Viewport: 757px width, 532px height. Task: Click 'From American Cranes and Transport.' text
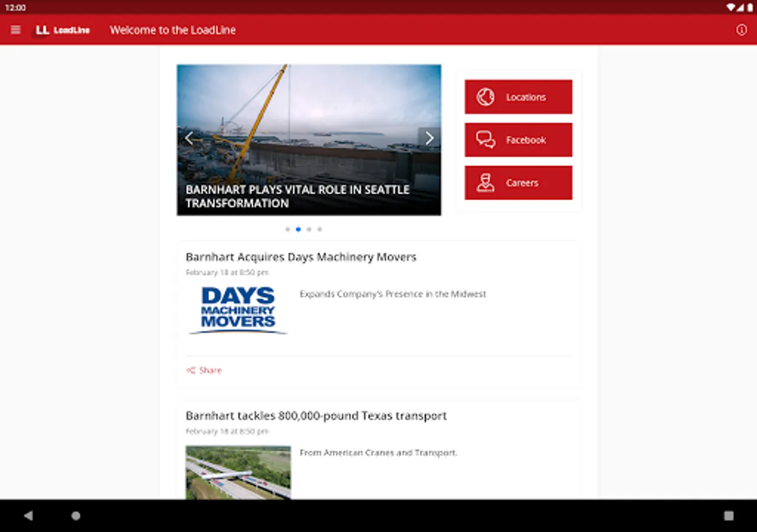378,453
